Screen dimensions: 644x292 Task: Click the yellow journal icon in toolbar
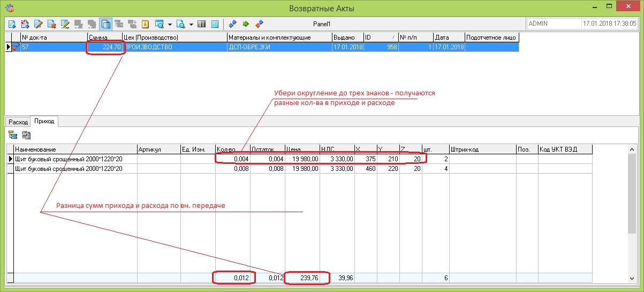click(145, 24)
